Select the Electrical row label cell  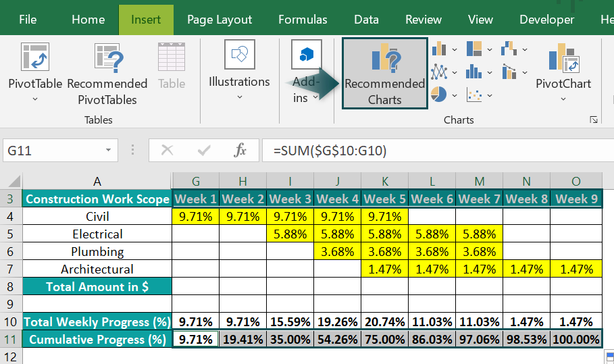[97, 234]
